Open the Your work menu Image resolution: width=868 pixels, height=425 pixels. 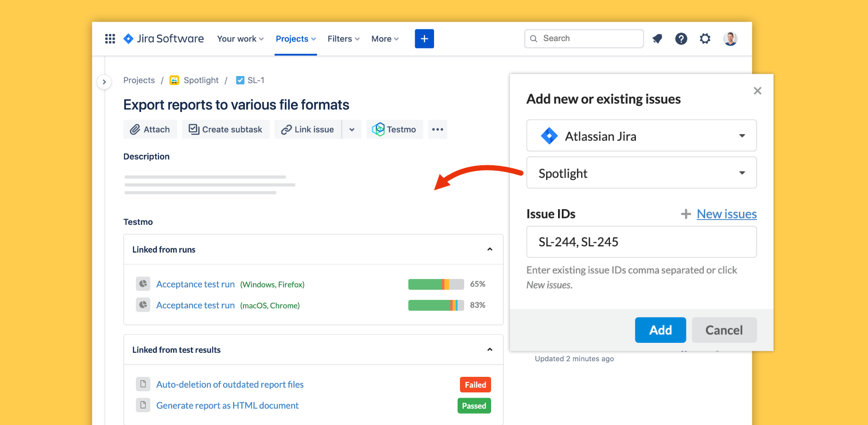[x=240, y=39]
